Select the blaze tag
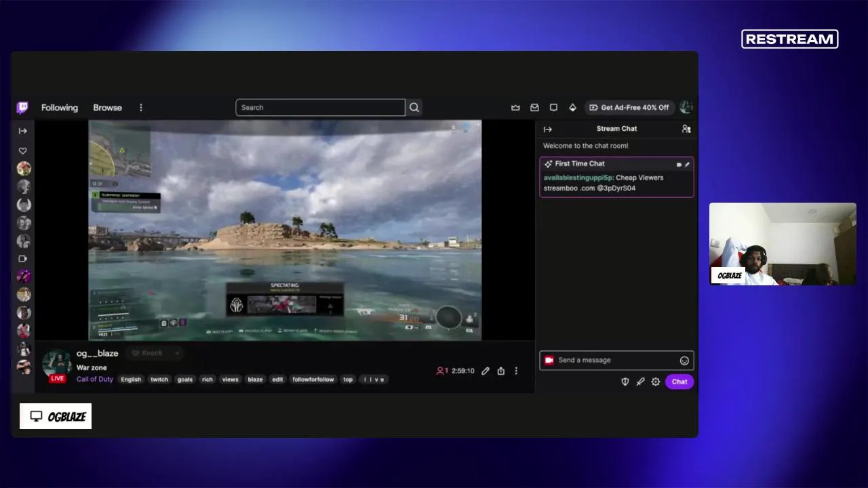This screenshot has width=868, height=488. coord(255,380)
